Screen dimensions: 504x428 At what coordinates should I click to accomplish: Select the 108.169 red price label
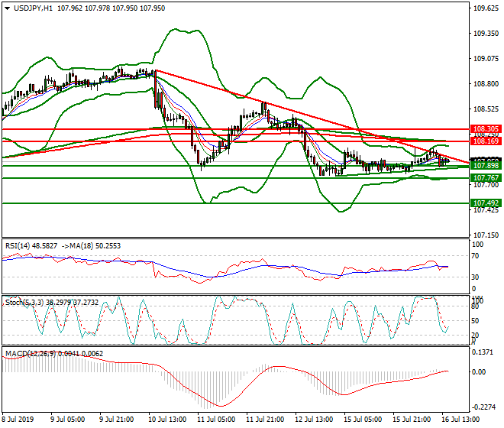(x=486, y=141)
